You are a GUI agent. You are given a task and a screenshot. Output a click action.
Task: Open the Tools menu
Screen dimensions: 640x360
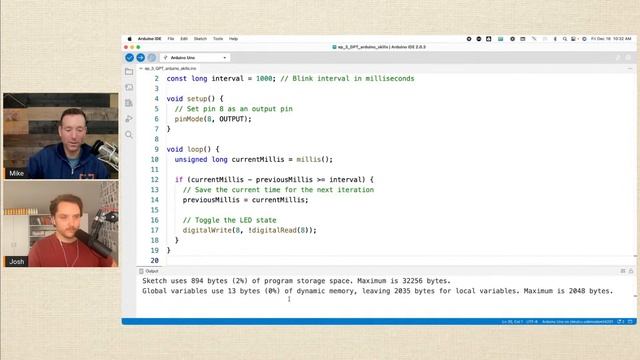(x=218, y=39)
